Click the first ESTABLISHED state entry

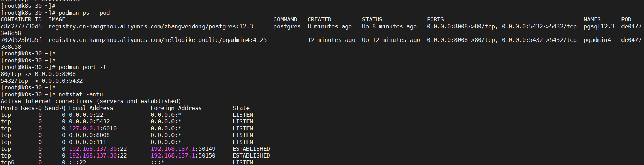251,149
